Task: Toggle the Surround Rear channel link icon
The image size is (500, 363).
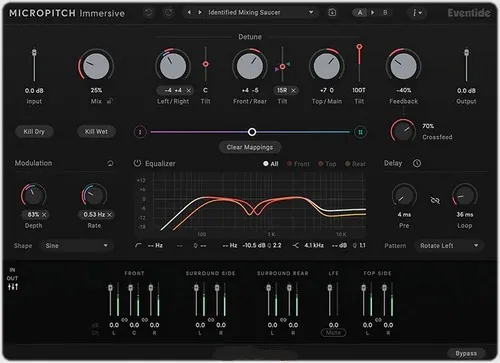Action: coord(283,320)
